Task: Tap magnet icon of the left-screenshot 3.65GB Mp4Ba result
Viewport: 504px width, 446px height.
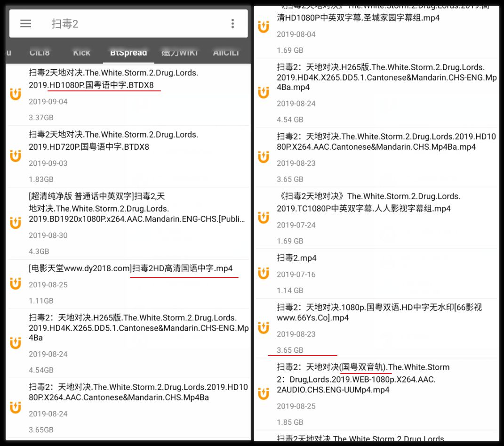Action: [x=16, y=407]
